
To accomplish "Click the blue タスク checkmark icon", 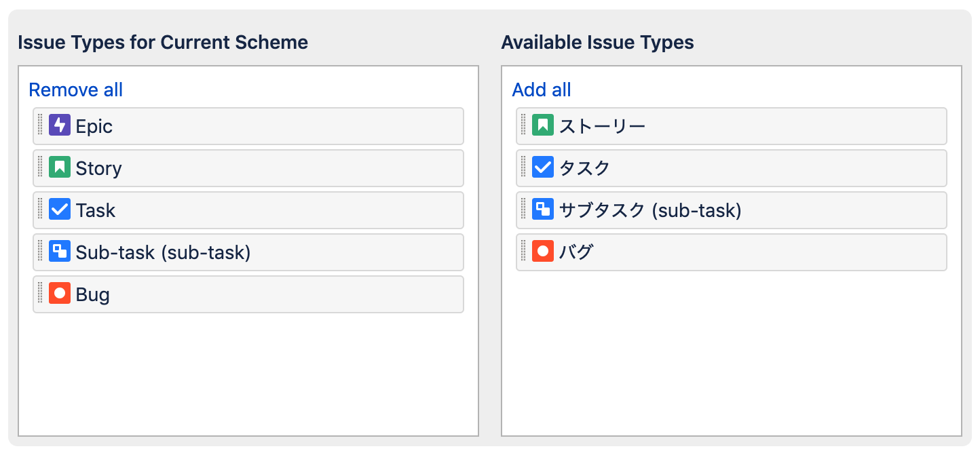I will pos(543,168).
